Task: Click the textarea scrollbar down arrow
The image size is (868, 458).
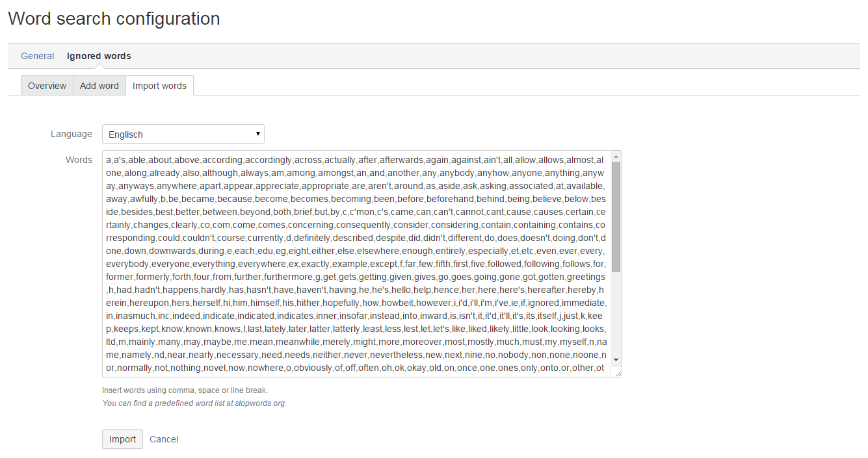Action: (616, 360)
